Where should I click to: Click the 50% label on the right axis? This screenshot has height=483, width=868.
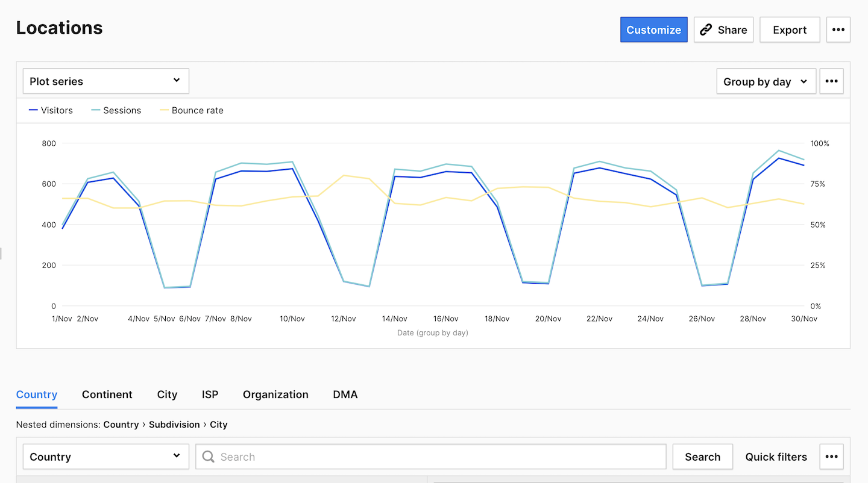(818, 225)
